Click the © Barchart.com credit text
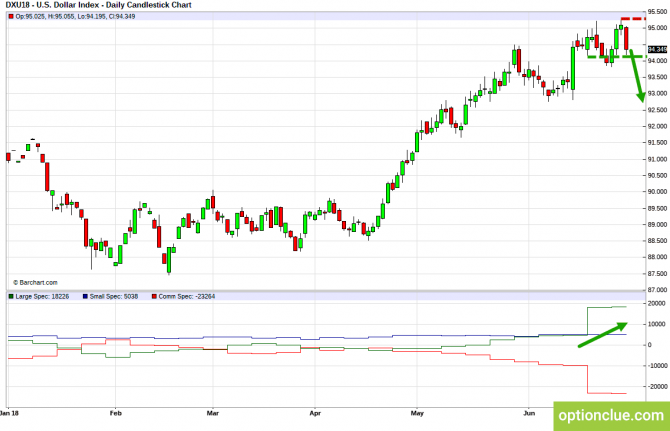 click(35, 283)
